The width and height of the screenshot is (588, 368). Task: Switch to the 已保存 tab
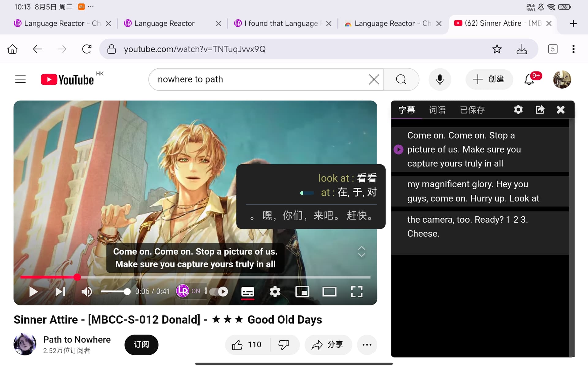(472, 110)
